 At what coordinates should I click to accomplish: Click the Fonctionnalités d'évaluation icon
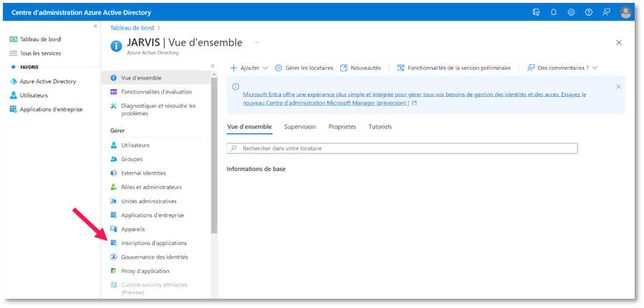pyautogui.click(x=114, y=92)
